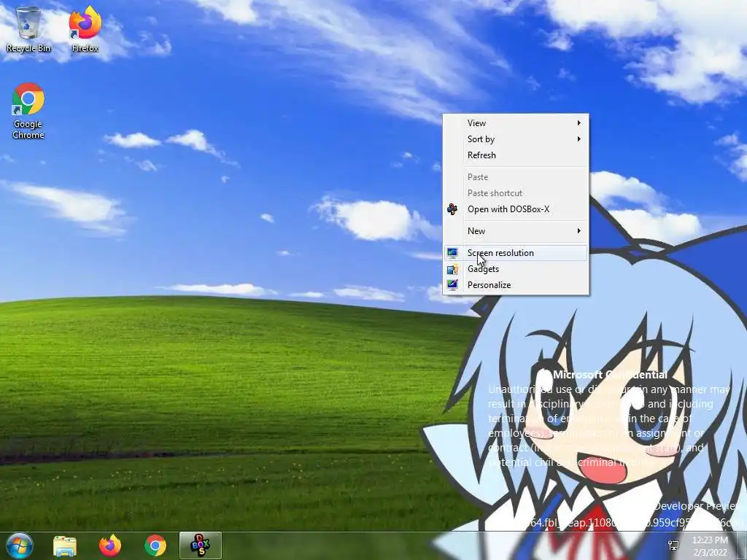Click the View submenu arrow
This screenshot has height=560, width=747.
tap(578, 122)
